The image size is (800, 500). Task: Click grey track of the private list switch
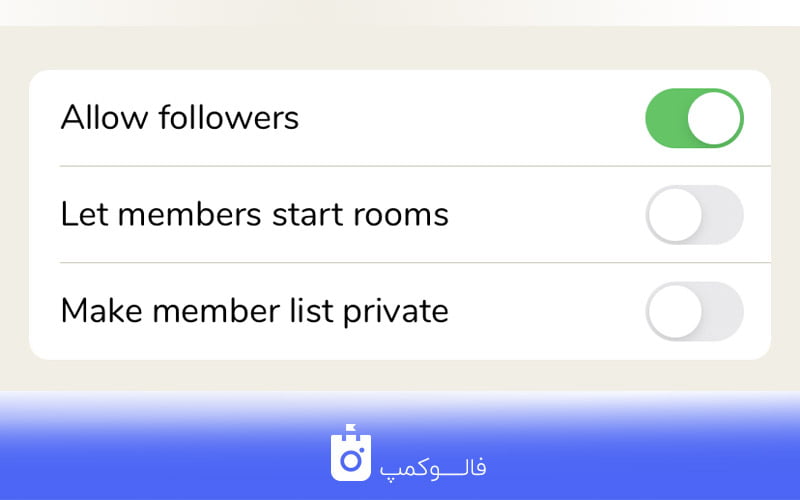pos(723,311)
